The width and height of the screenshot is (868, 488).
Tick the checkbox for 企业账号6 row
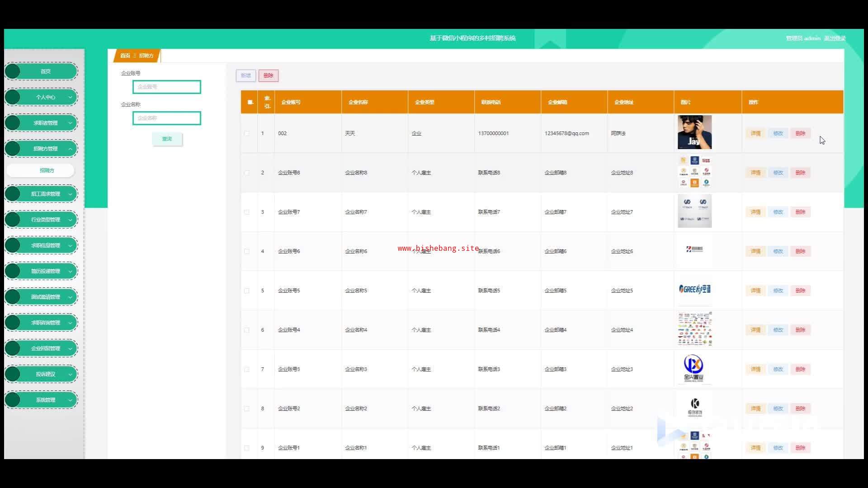247,251
